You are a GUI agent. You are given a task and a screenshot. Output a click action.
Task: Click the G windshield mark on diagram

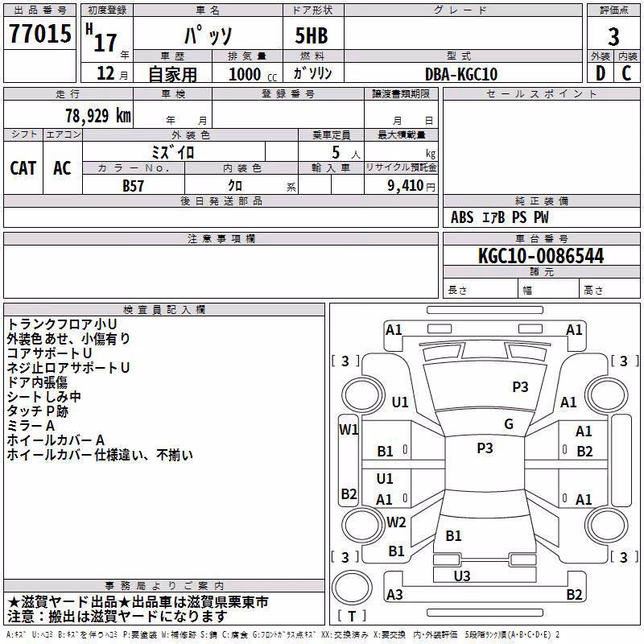coord(509,424)
